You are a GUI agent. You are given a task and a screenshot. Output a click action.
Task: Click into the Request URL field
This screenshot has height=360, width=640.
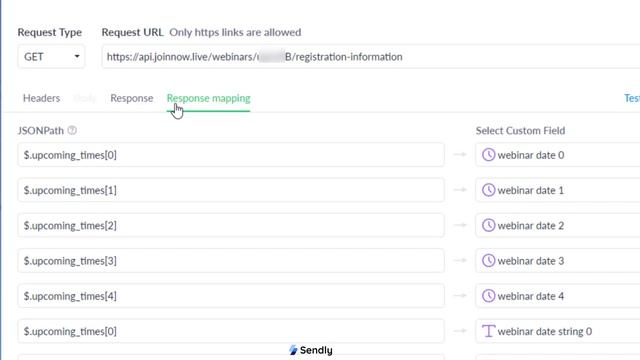pyautogui.click(x=371, y=56)
